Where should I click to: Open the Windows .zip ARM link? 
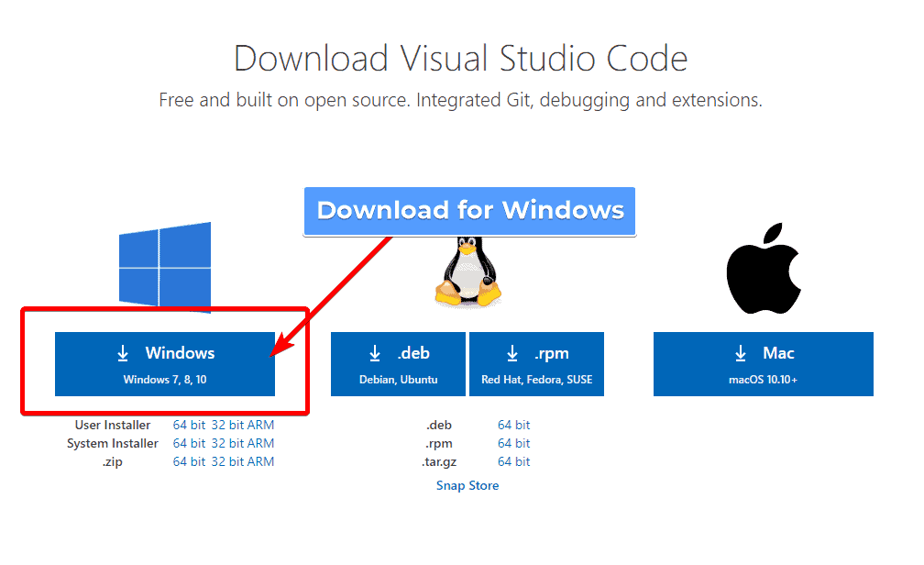(x=260, y=461)
